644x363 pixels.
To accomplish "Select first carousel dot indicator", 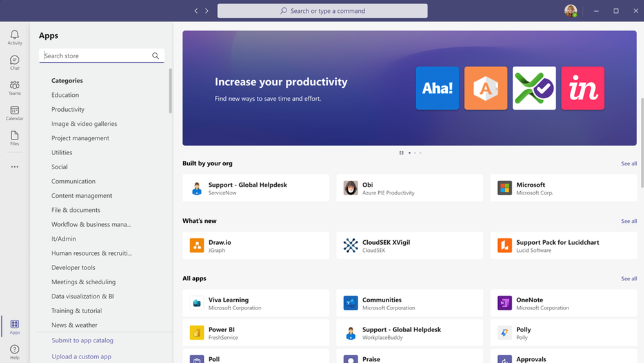I will tap(410, 153).
